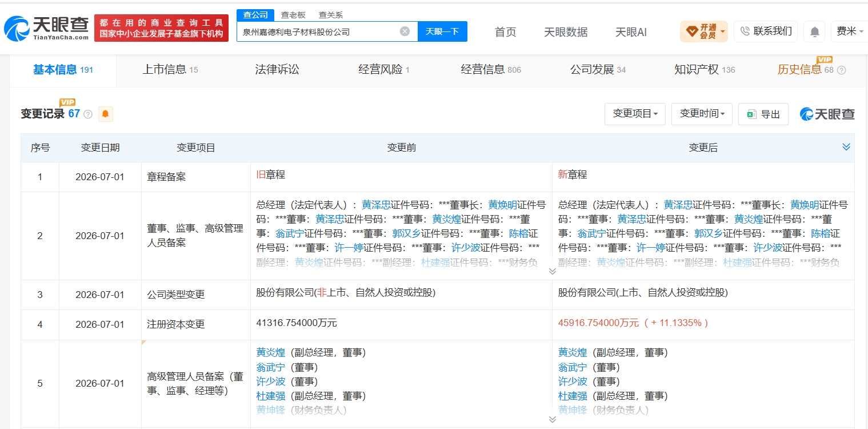The width and height of the screenshot is (868, 429).
Task: Click 黄焕明 link in 变更后 column
Action: pos(805,205)
